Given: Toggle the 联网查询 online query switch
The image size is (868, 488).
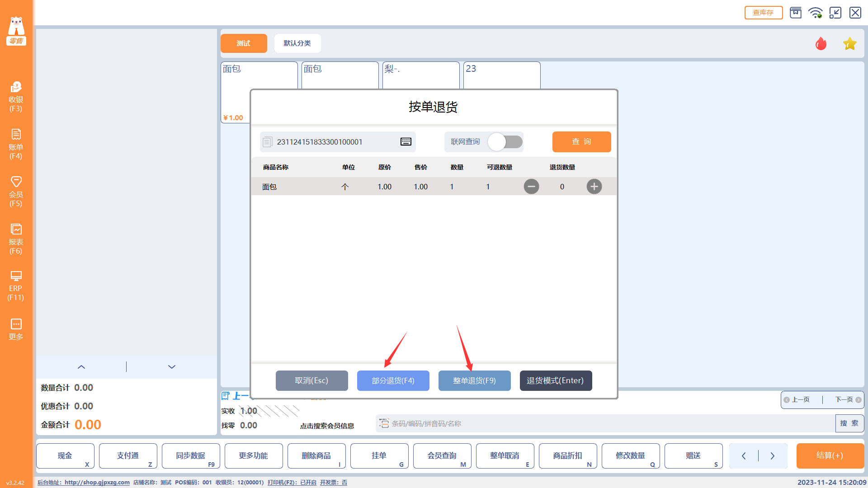Looking at the screenshot, I should click(x=505, y=142).
